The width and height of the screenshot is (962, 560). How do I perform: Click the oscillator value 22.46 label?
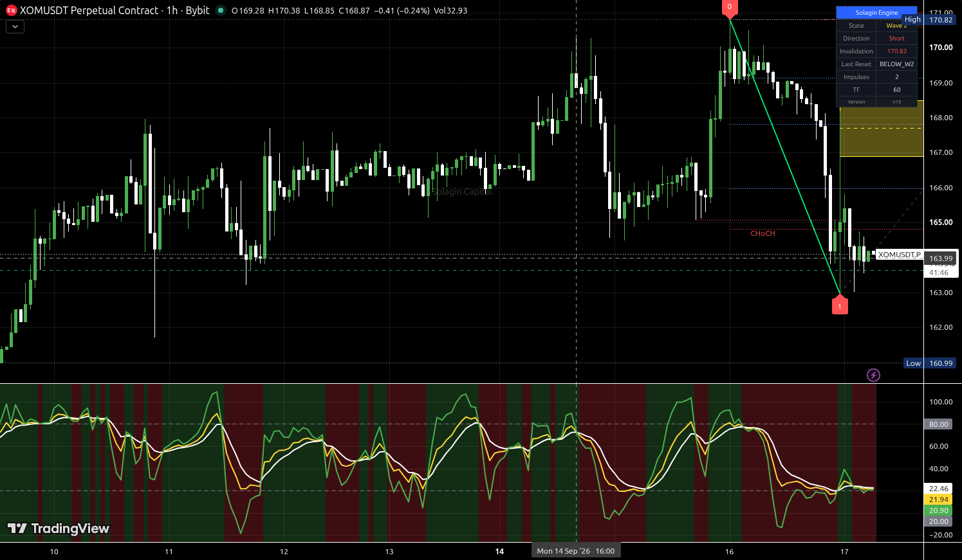pos(938,489)
